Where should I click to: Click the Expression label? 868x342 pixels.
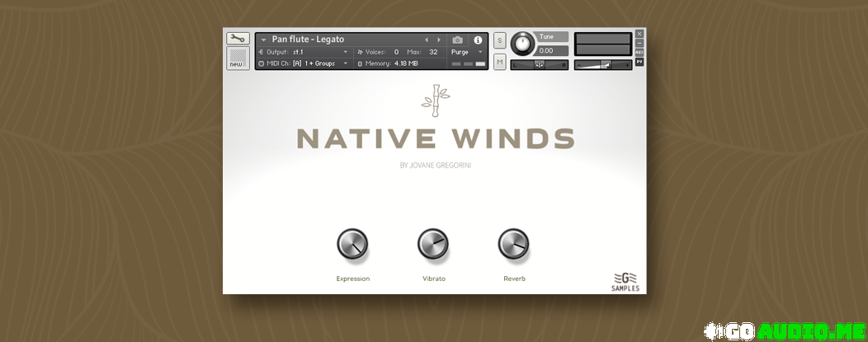[x=352, y=279]
